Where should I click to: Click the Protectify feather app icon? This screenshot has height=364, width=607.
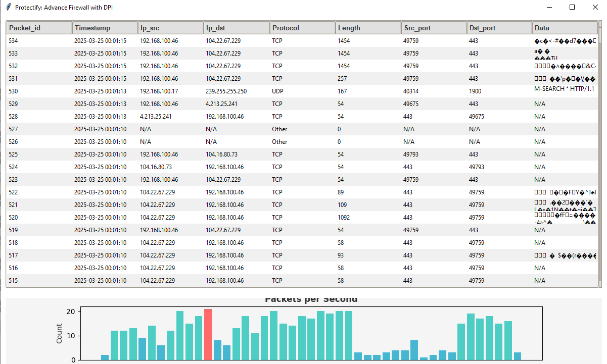tap(8, 8)
